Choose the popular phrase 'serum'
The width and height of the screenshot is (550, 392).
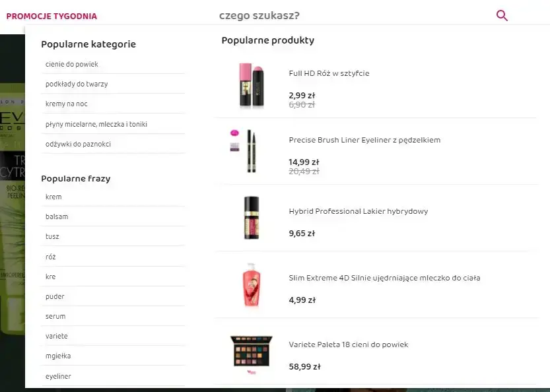55,316
